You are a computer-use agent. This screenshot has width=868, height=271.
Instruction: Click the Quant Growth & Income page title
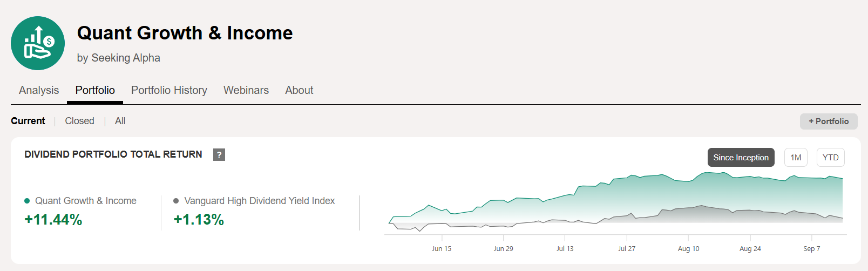pyautogui.click(x=185, y=33)
